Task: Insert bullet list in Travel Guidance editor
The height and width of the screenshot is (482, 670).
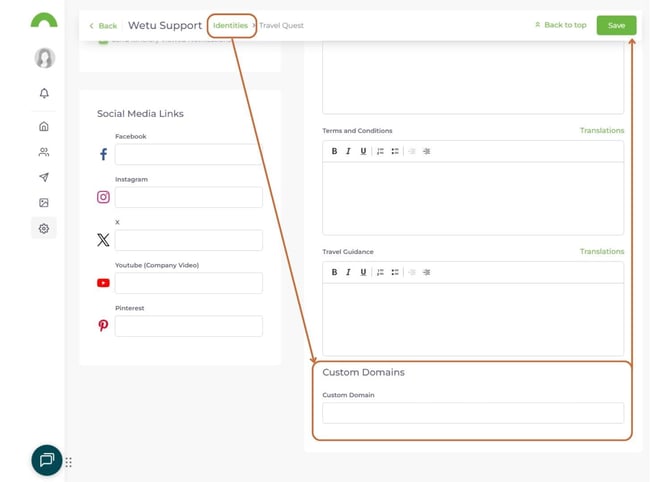Action: 395,272
